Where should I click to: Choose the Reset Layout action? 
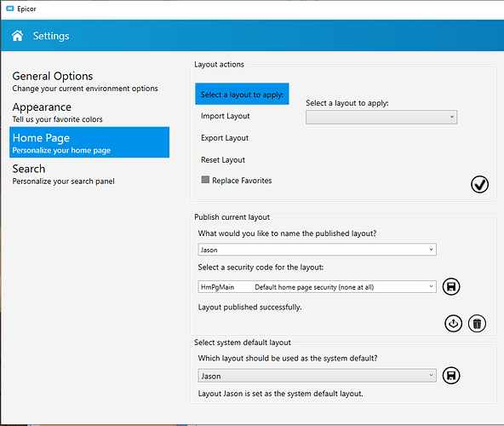(223, 159)
